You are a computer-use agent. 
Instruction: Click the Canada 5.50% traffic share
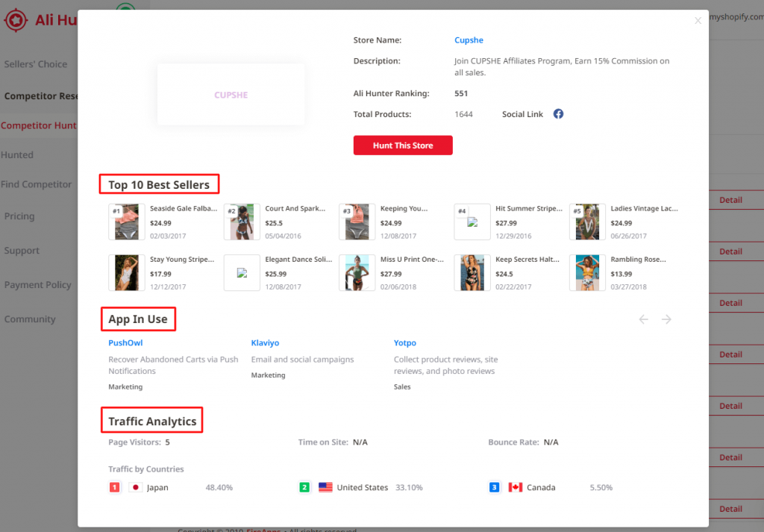coord(601,488)
